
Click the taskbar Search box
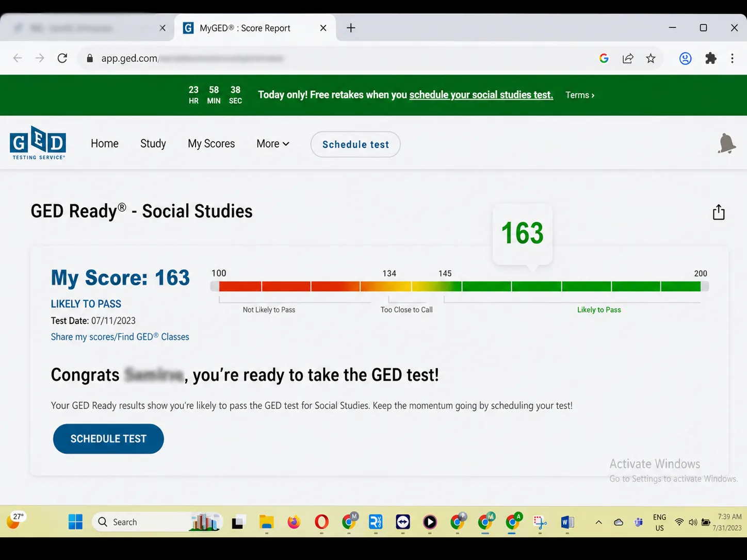click(157, 522)
